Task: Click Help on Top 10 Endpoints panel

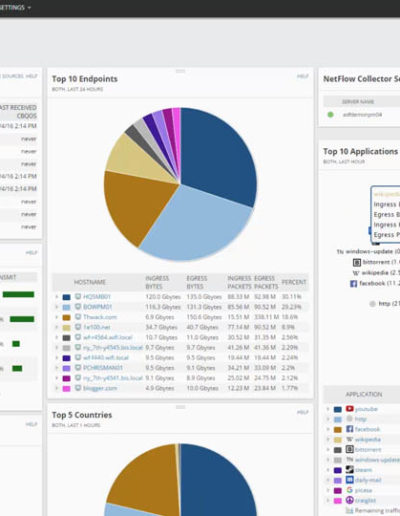Action: 303,76
